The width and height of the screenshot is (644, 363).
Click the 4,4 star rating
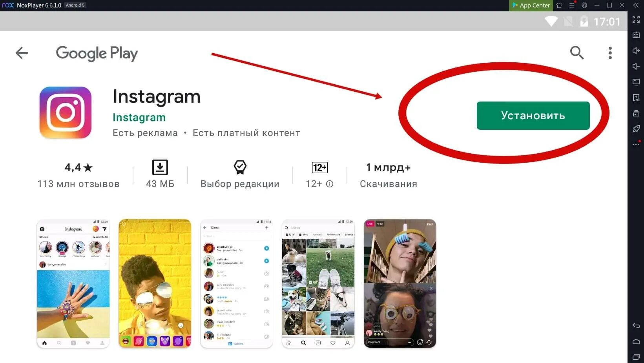(78, 167)
